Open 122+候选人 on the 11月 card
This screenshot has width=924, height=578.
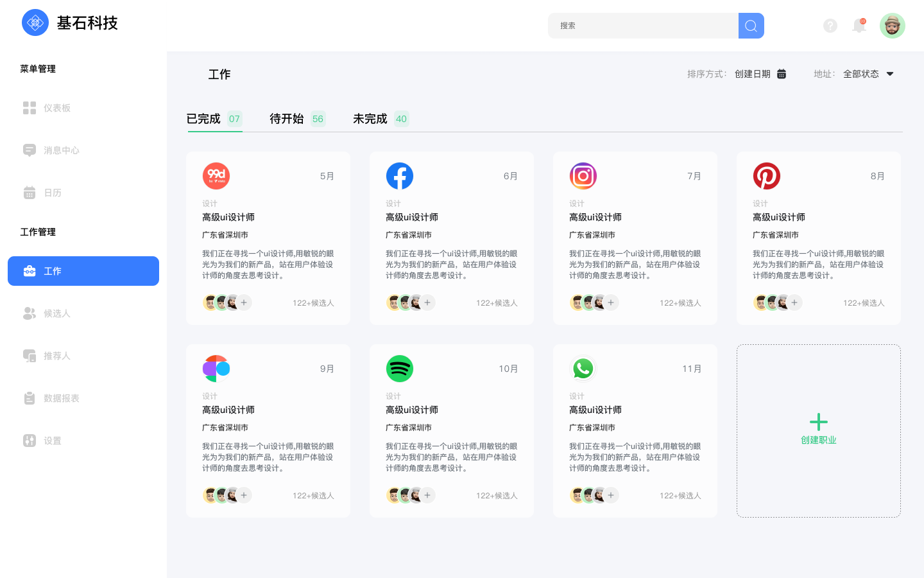(x=680, y=496)
